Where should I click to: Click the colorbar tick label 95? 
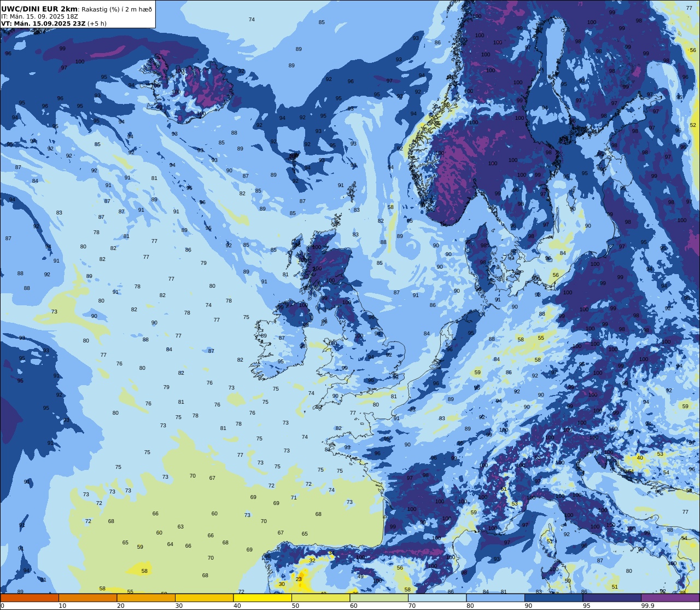(586, 606)
